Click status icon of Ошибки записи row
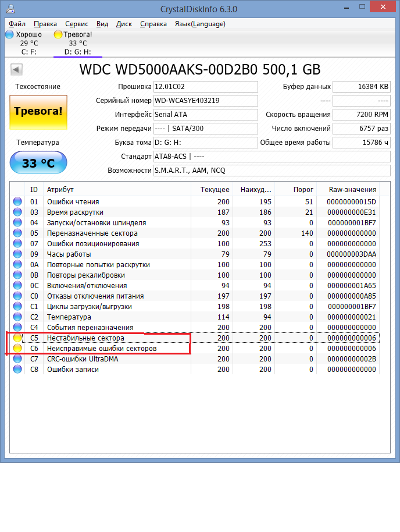 (x=17, y=369)
